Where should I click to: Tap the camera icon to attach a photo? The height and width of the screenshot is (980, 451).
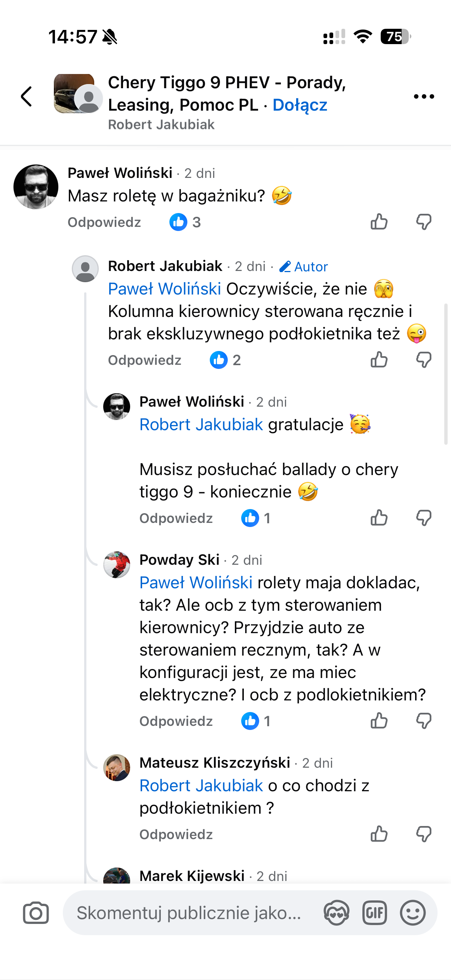(36, 913)
